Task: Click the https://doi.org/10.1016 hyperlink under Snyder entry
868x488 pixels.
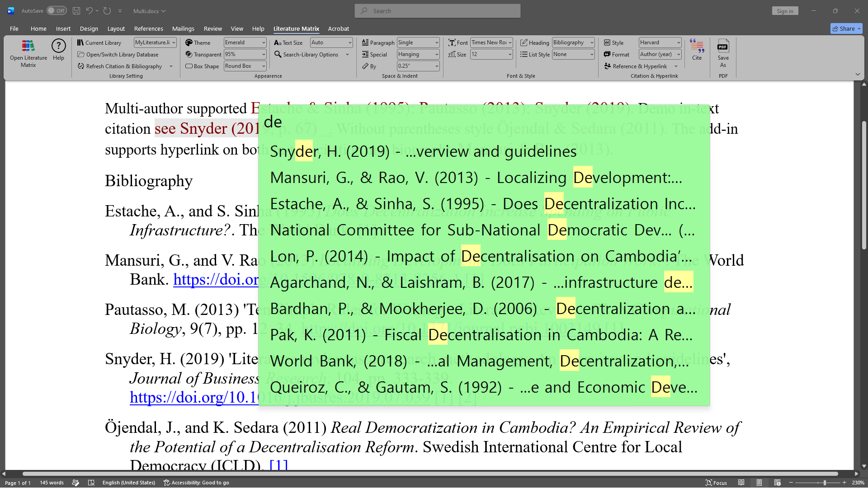Action: coord(194,397)
